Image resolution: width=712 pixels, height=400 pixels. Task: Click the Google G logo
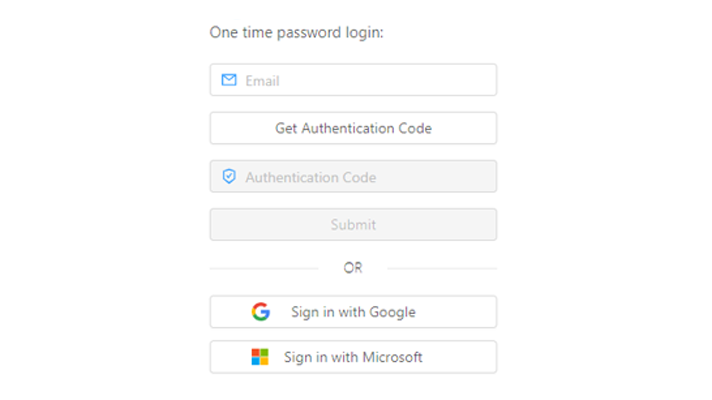(x=261, y=311)
